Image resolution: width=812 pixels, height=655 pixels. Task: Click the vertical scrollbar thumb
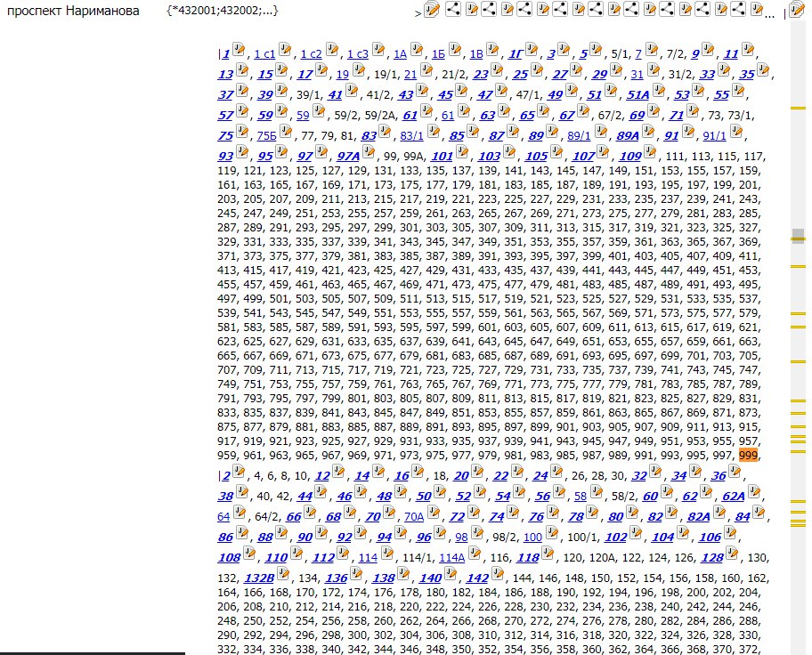[798, 236]
